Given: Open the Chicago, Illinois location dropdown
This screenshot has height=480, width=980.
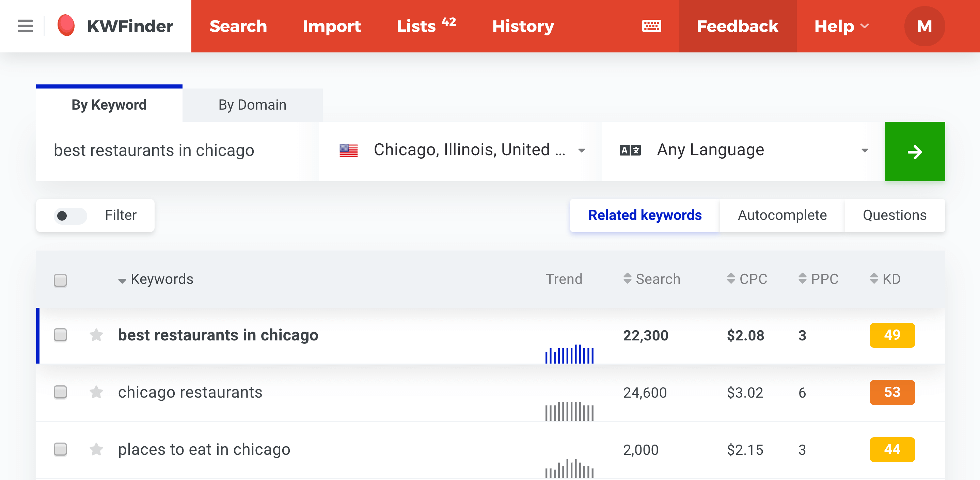Looking at the screenshot, I should click(460, 150).
